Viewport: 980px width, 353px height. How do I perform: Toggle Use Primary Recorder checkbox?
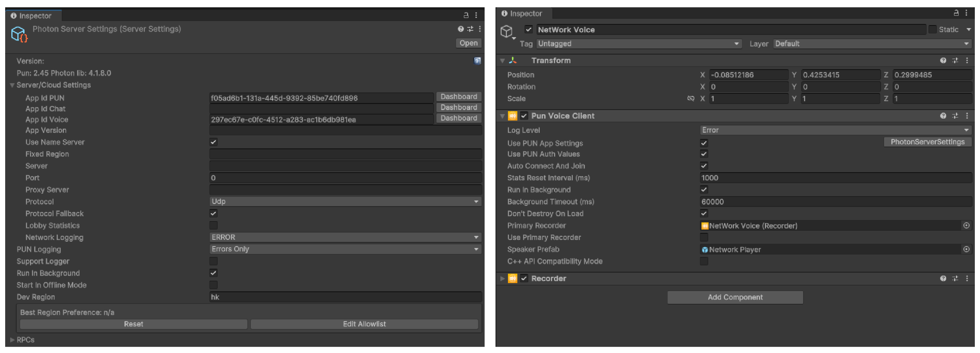pos(704,237)
